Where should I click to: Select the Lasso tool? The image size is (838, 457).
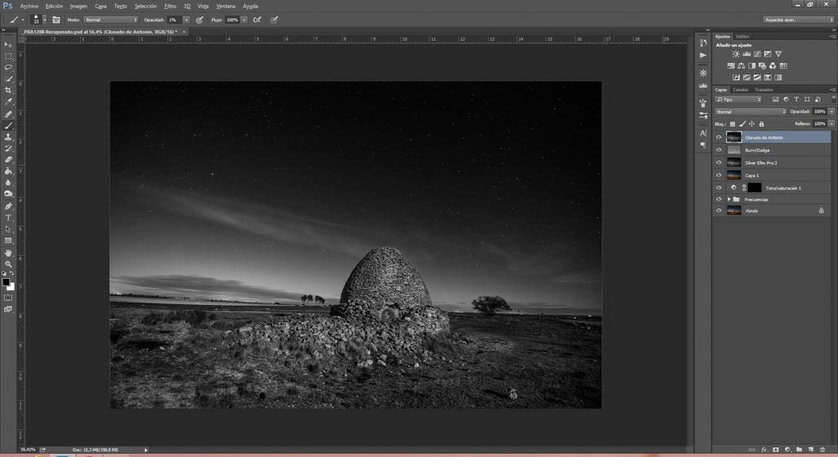pyautogui.click(x=9, y=67)
